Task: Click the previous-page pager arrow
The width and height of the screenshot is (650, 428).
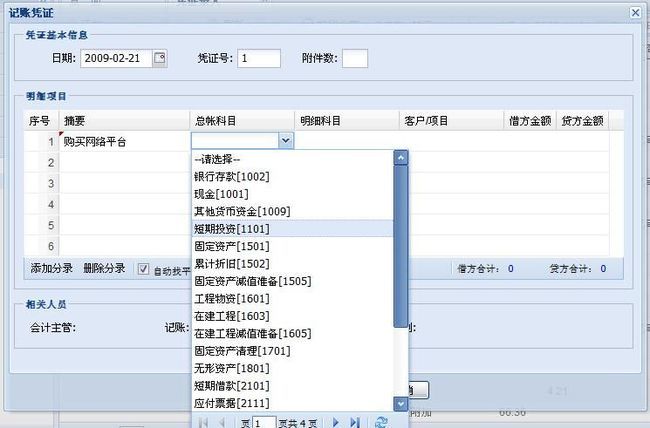Action: [222, 422]
